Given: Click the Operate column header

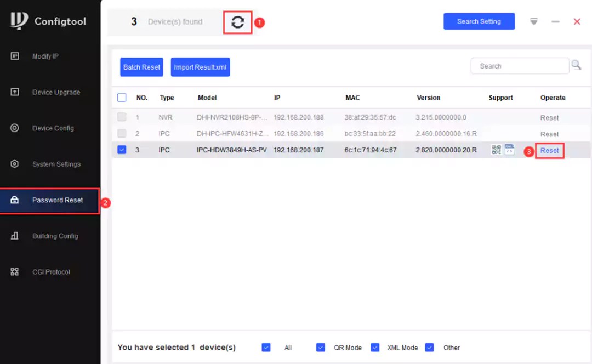Looking at the screenshot, I should pyautogui.click(x=553, y=98).
